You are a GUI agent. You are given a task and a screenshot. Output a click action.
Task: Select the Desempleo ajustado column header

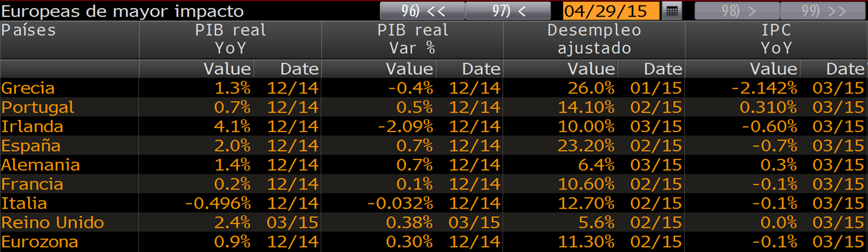(x=594, y=39)
